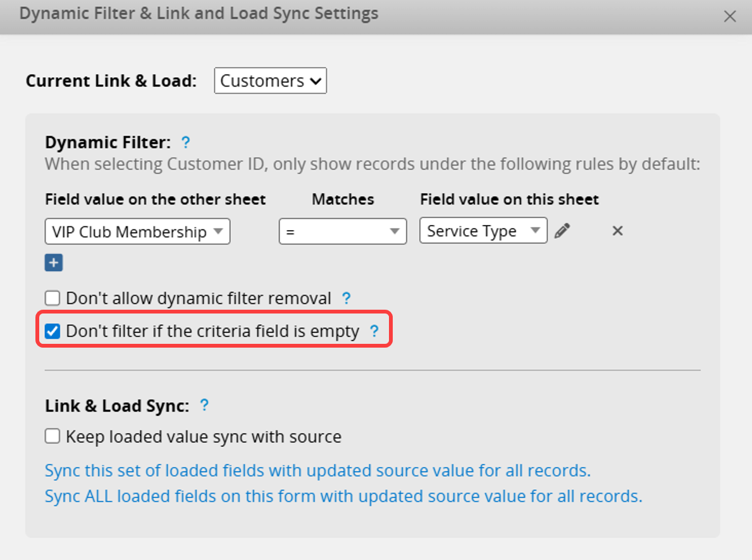Viewport: 752px width, 560px height.
Task: Click the dialog title bar text
Action: pos(199,13)
